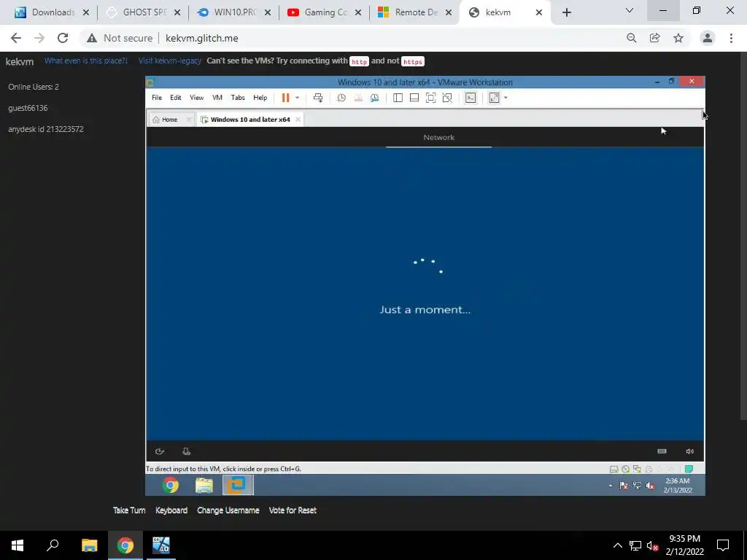Toggle the VMware library sidebar icon
Image resolution: width=747 pixels, height=560 pixels.
coord(398,98)
